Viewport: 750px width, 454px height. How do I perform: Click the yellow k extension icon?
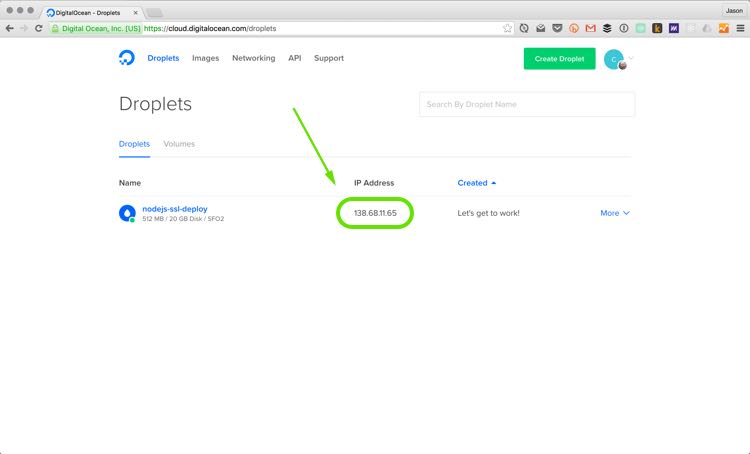[657, 28]
